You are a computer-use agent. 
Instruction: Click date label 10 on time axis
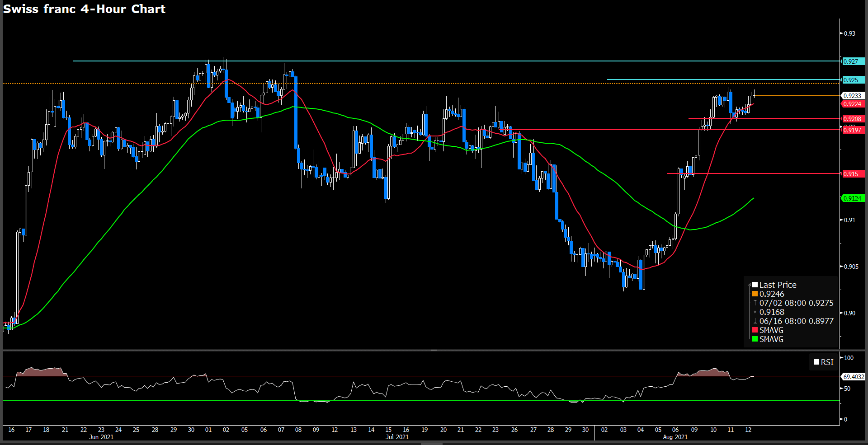(713, 430)
